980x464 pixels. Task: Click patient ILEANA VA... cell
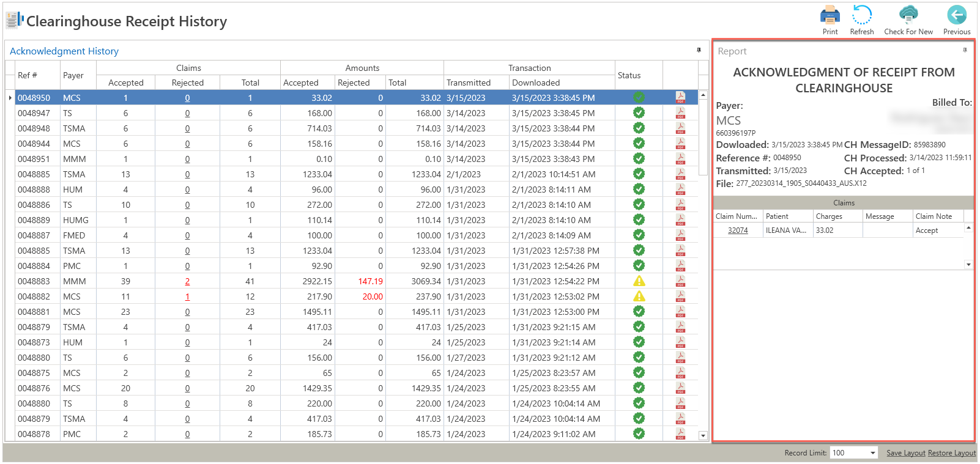[x=788, y=230]
